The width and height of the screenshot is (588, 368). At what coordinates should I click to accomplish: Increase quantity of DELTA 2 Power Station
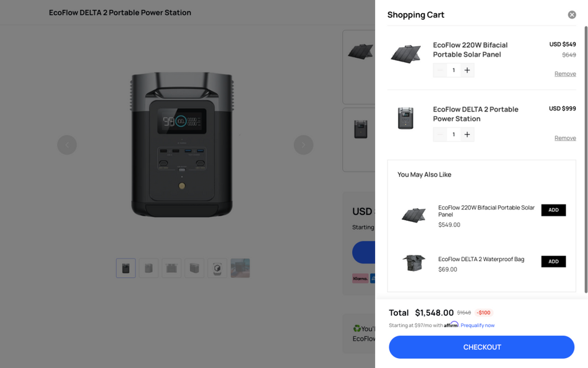point(467,135)
